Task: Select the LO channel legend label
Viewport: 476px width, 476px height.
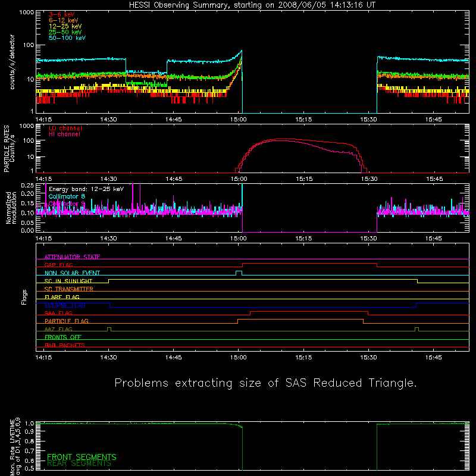Action: 65,129
